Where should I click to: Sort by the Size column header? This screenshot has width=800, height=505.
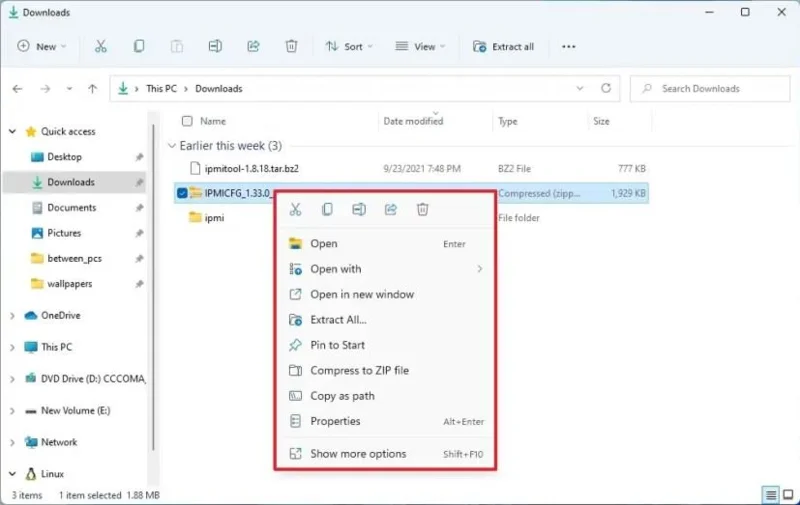(601, 121)
